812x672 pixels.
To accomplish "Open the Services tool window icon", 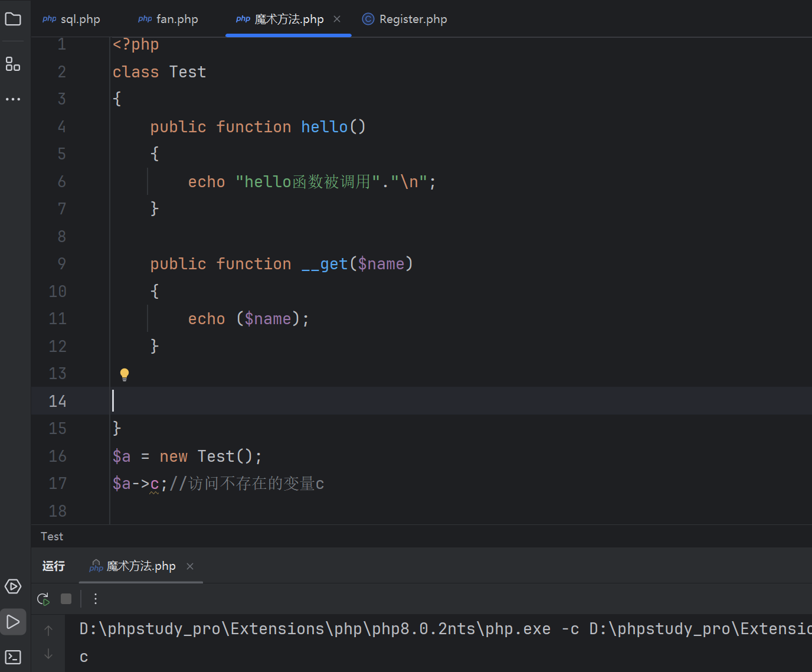I will pyautogui.click(x=13, y=586).
